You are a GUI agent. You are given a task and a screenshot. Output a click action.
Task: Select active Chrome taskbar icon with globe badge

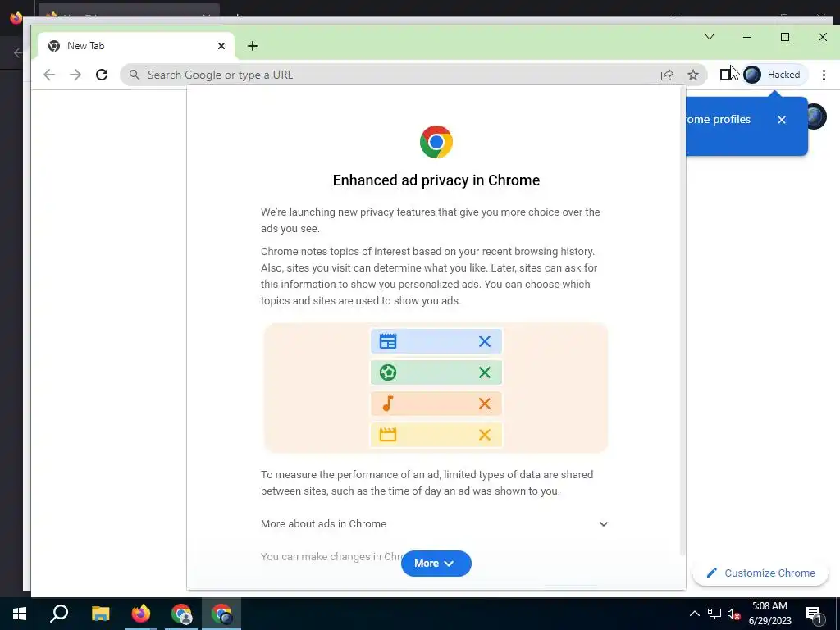tap(221, 614)
